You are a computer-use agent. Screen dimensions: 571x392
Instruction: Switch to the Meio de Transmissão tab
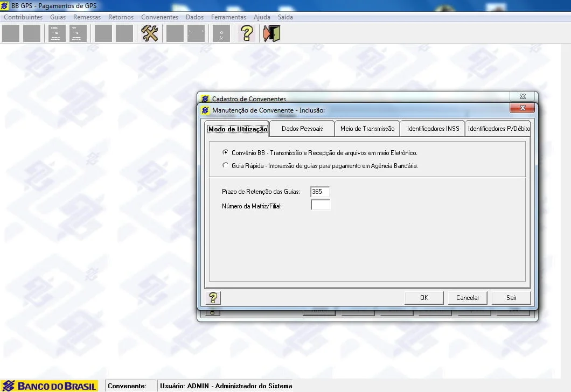pos(367,129)
